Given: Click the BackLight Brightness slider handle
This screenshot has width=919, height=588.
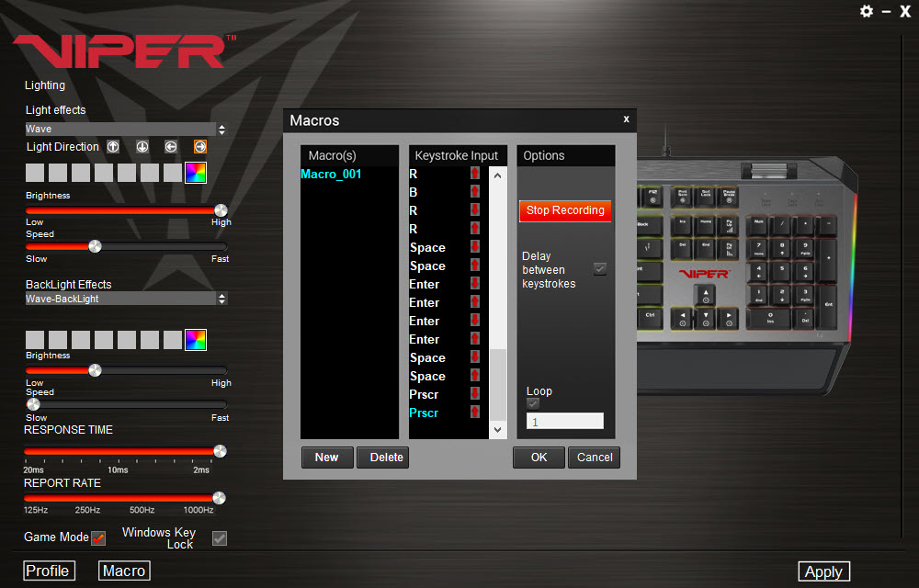Looking at the screenshot, I should [95, 370].
